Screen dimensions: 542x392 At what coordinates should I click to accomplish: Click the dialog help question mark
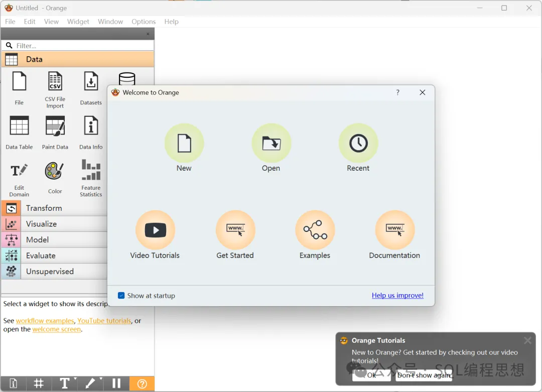[x=397, y=92]
